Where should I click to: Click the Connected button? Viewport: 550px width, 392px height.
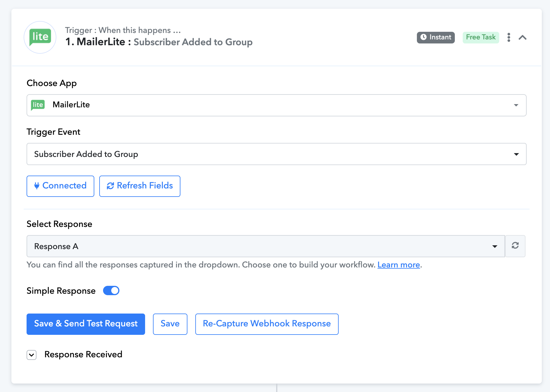click(60, 186)
